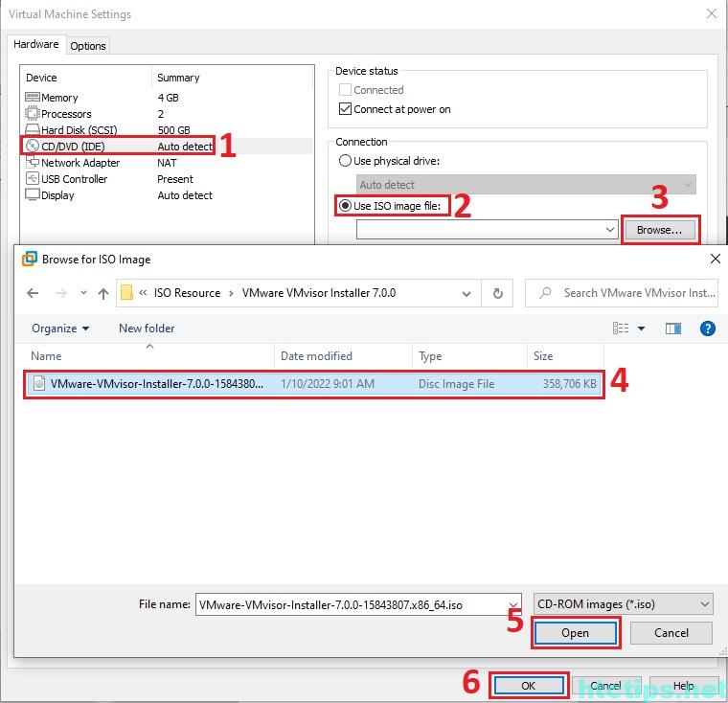
Task: Close the Browse for ISO Image dialog
Action: click(715, 259)
